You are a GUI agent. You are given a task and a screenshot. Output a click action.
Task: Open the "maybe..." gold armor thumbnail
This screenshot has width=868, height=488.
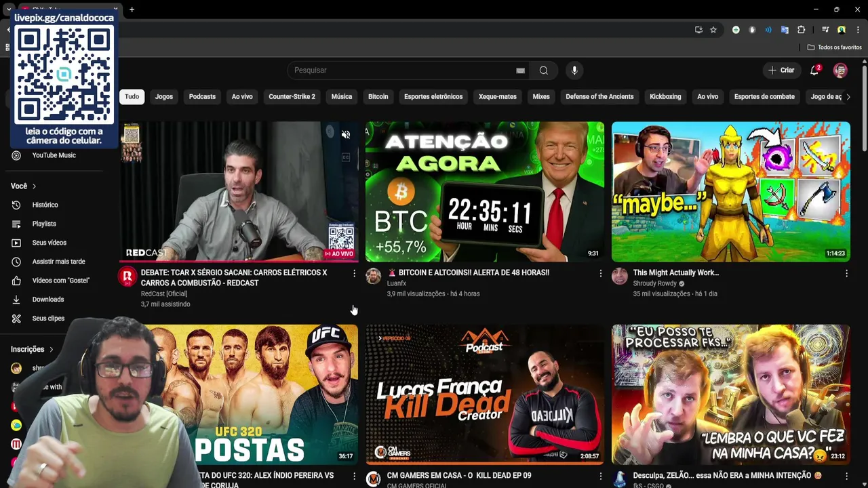point(731,192)
